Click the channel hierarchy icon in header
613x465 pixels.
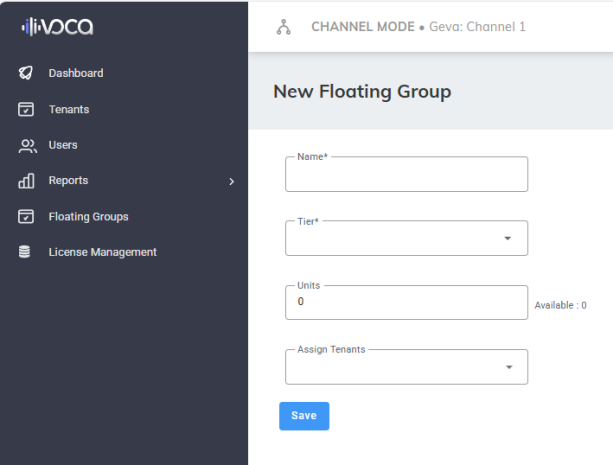[x=283, y=27]
